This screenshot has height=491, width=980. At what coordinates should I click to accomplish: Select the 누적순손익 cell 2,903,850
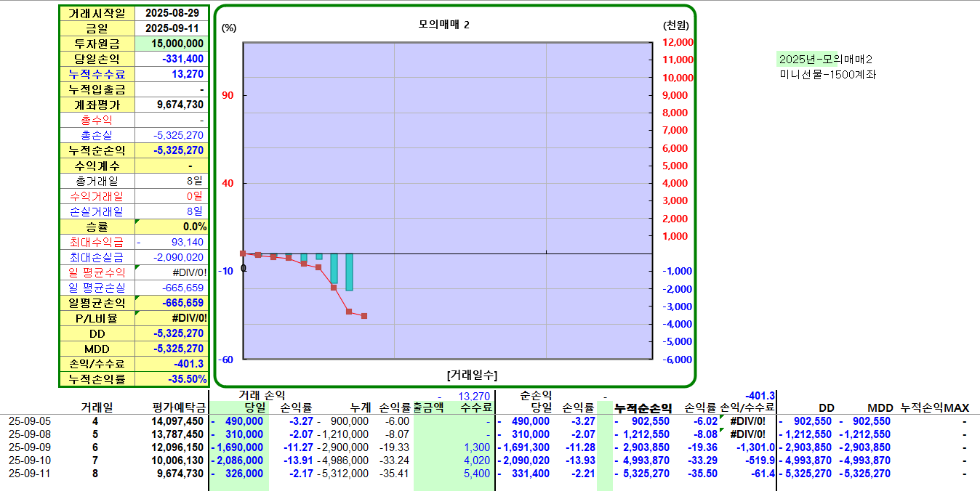[x=643, y=447]
